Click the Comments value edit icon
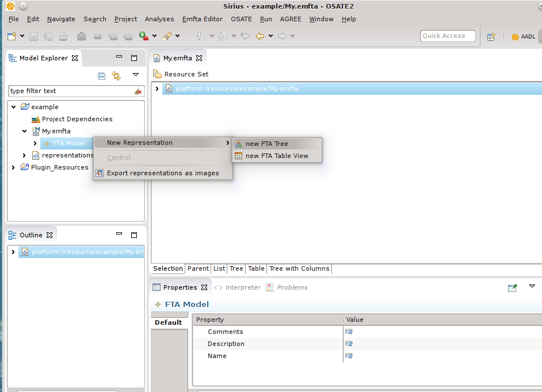Viewport: 542px width, 392px height. pyautogui.click(x=349, y=332)
